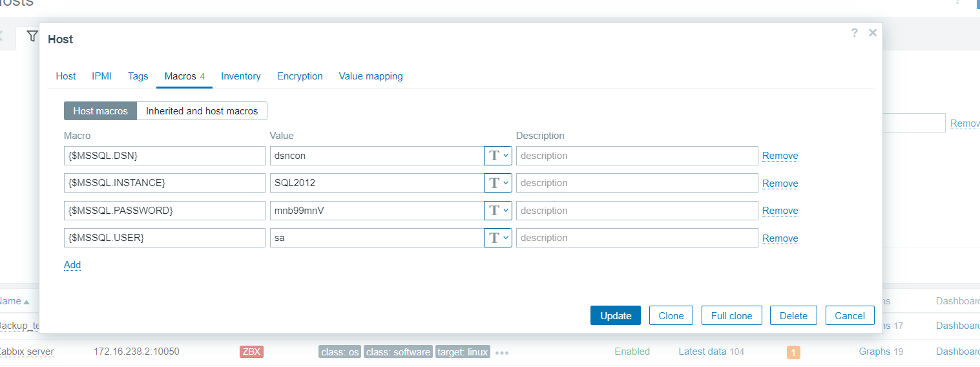This screenshot has height=367, width=980.
Task: Click the help question mark icon
Action: point(854,33)
